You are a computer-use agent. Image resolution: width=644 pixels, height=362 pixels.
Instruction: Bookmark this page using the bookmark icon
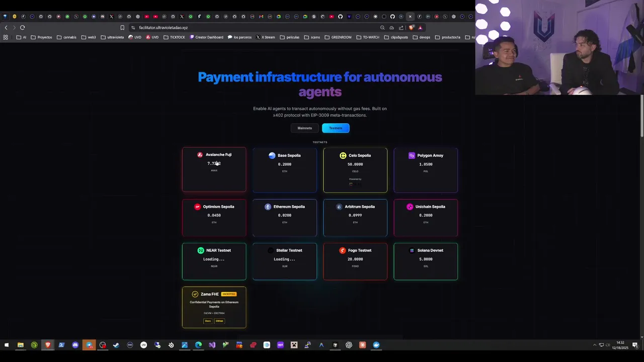pyautogui.click(x=122, y=28)
